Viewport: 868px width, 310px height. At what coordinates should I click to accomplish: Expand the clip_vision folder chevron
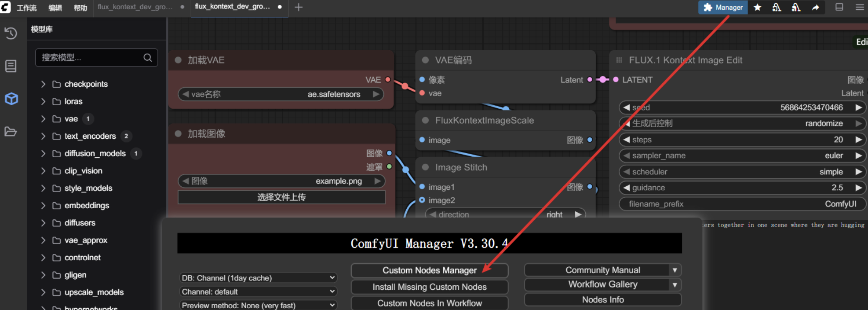pyautogui.click(x=43, y=171)
